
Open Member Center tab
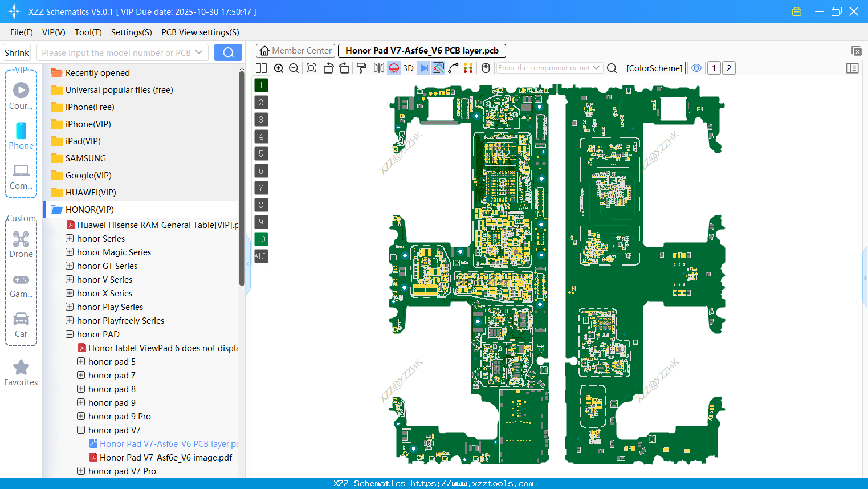(295, 51)
